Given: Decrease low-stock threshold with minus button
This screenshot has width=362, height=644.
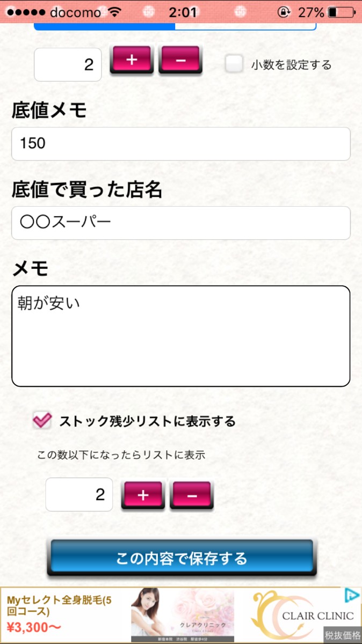Looking at the screenshot, I should 192,494.
